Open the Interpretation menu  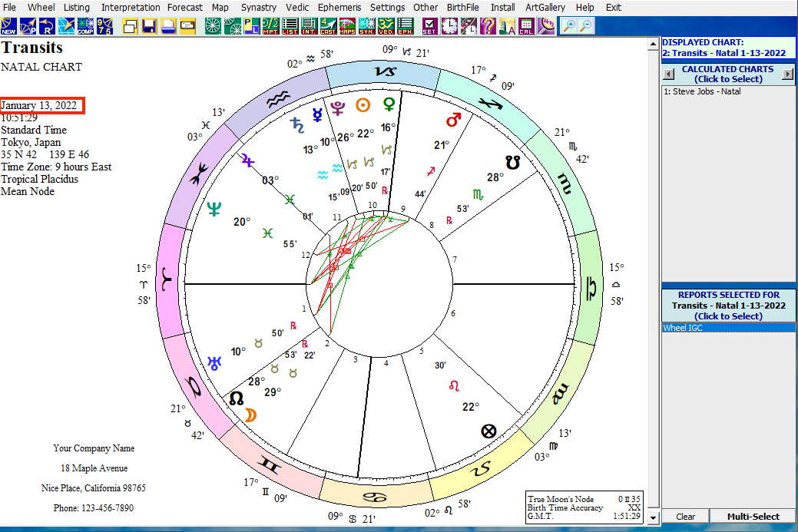[131, 8]
